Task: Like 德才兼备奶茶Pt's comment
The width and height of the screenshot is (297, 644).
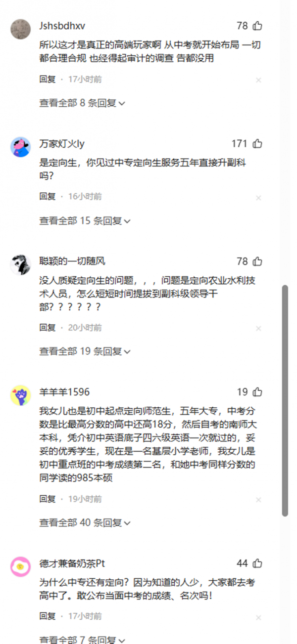Action: pos(257,563)
